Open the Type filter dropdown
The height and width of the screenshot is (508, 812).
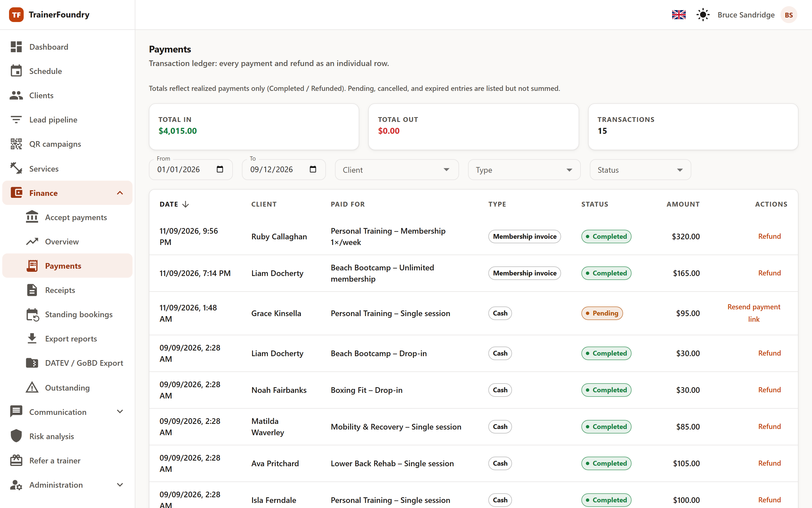click(x=524, y=170)
